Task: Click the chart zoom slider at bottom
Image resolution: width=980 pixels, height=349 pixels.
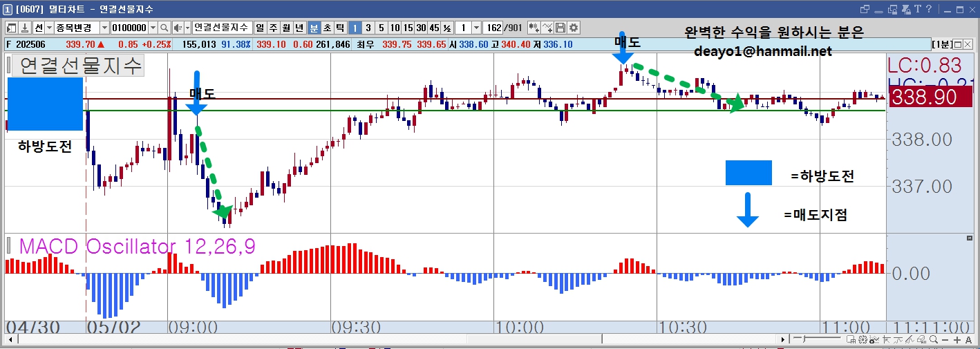Action: (x=817, y=339)
